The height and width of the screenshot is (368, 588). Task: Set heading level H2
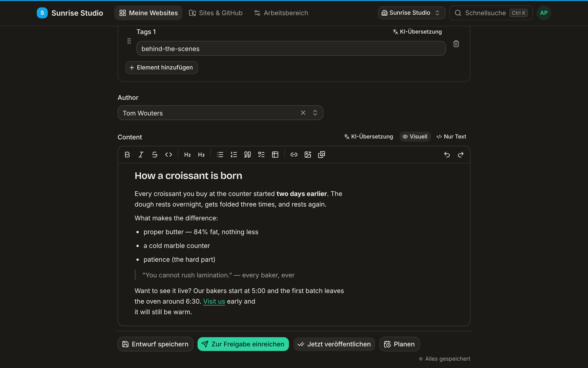coord(187,155)
